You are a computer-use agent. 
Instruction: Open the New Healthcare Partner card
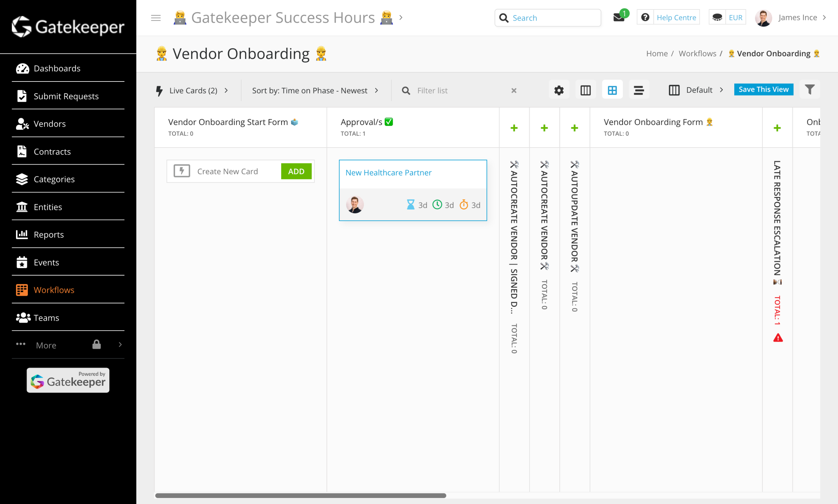point(388,173)
